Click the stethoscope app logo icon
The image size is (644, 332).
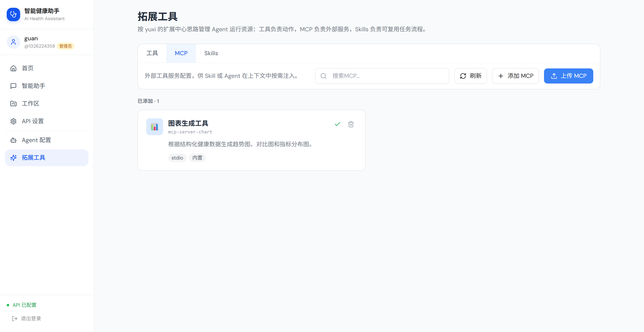[13, 14]
